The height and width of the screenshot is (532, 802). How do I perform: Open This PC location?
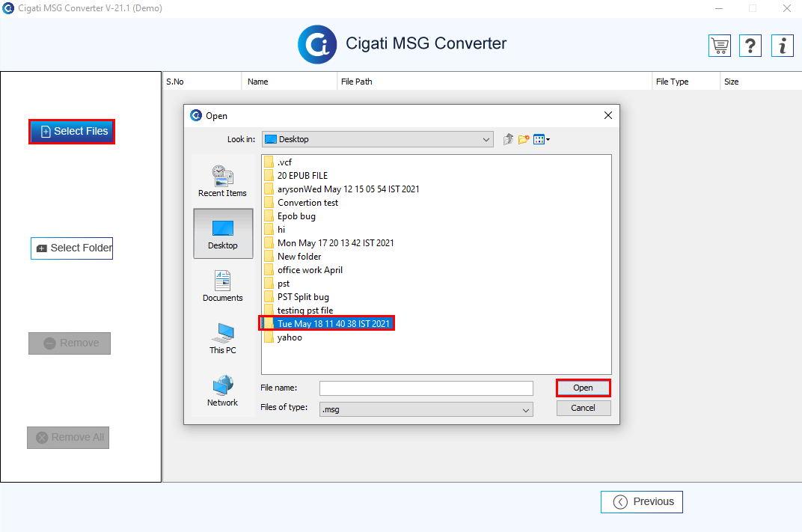[x=222, y=338]
